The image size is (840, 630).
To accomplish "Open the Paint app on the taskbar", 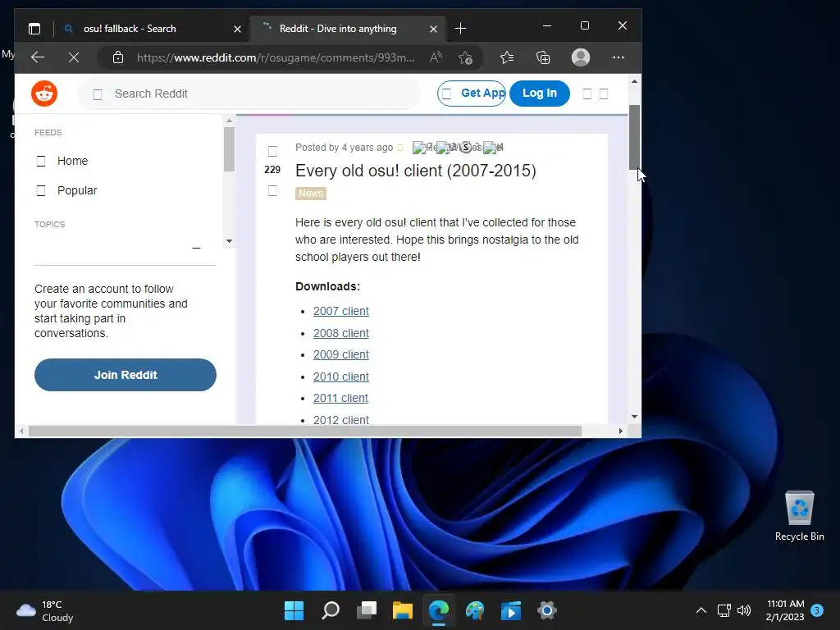I will coord(475,610).
